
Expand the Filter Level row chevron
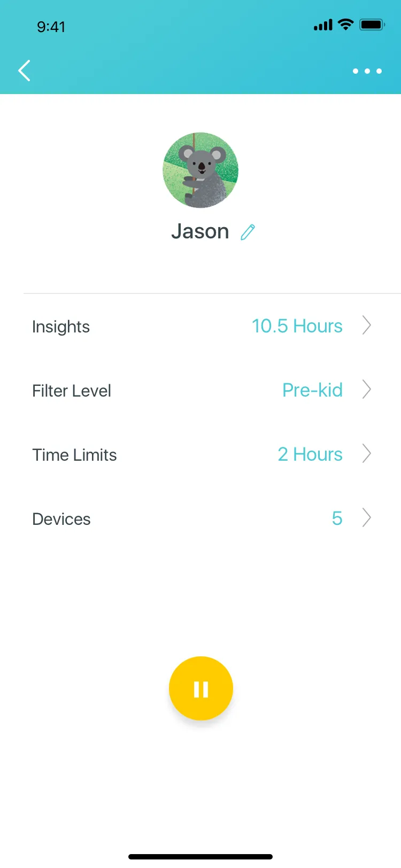[366, 389]
